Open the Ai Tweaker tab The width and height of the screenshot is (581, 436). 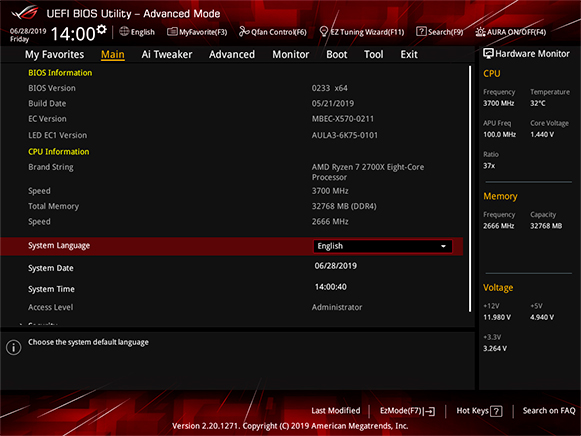coord(167,54)
